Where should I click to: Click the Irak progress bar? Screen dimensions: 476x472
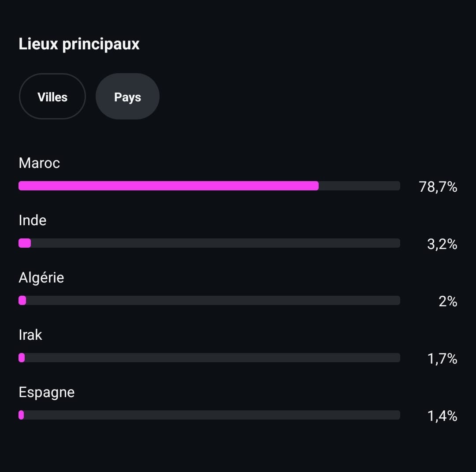tap(209, 358)
